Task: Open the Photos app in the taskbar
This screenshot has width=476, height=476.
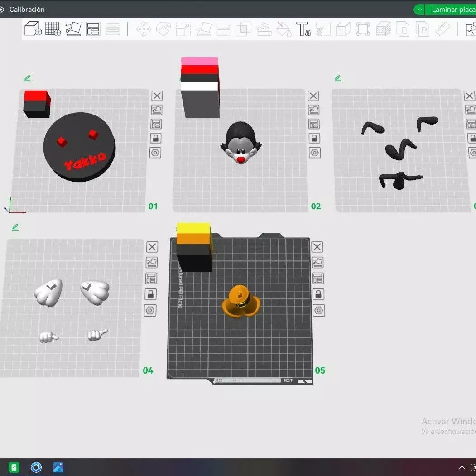Action: coord(58,467)
